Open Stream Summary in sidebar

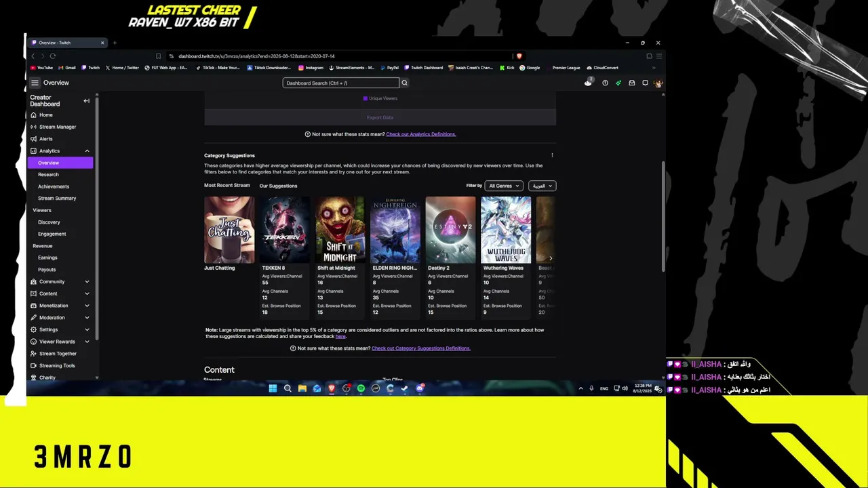point(57,199)
